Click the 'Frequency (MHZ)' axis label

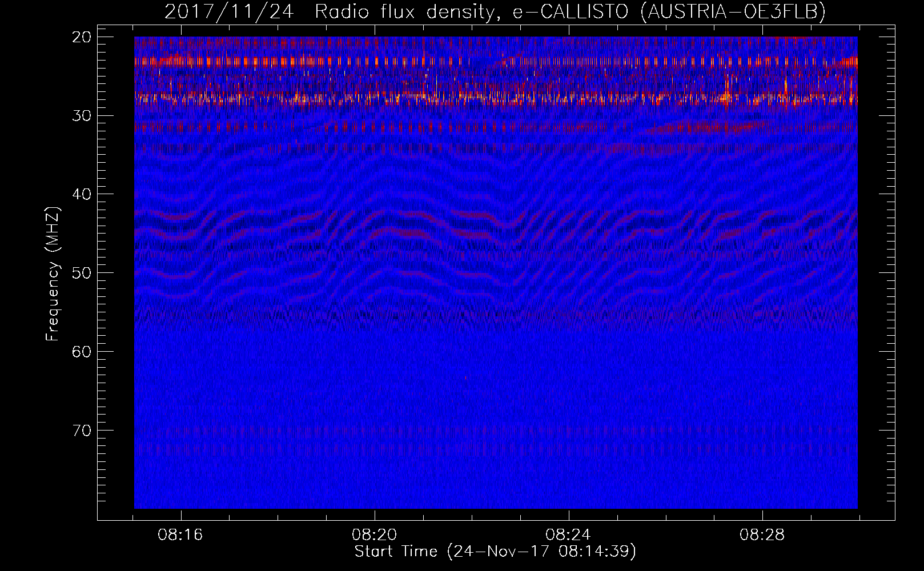[x=53, y=274]
